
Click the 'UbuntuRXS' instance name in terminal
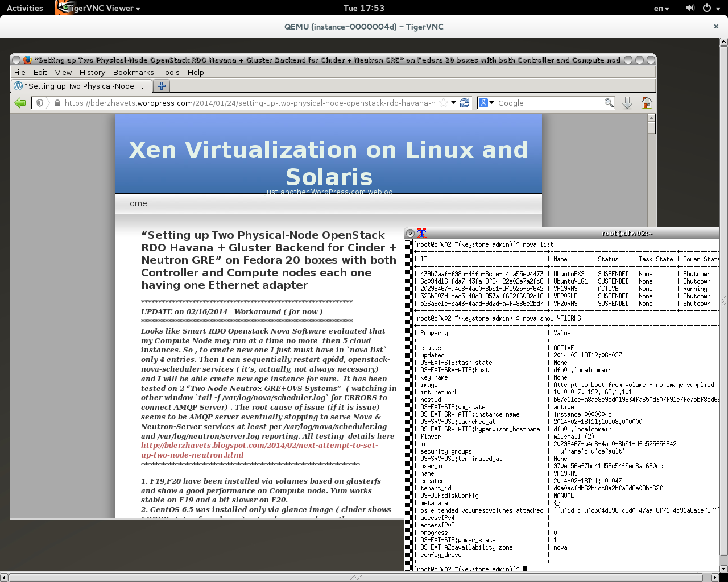[x=569, y=274]
